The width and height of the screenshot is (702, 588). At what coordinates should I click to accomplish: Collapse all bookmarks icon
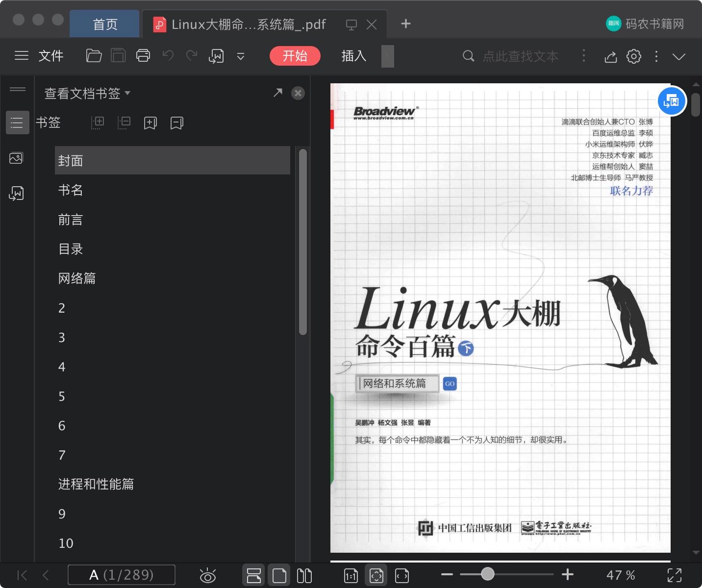[124, 122]
